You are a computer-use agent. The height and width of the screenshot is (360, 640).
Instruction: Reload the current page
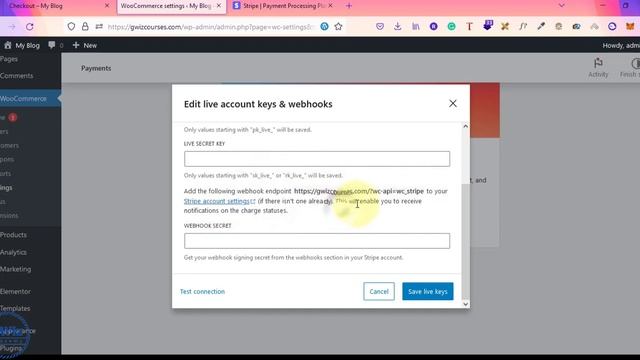tap(29, 27)
